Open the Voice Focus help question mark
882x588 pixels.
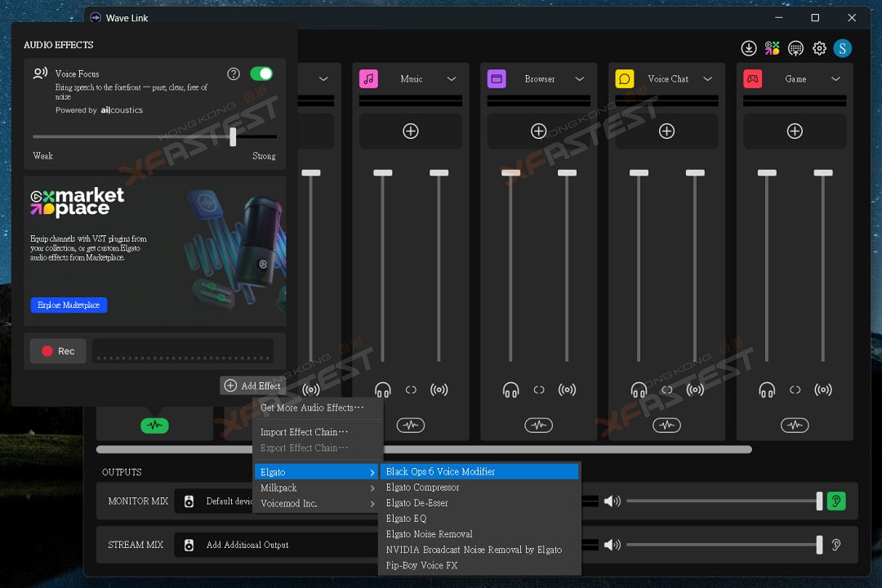click(x=234, y=73)
